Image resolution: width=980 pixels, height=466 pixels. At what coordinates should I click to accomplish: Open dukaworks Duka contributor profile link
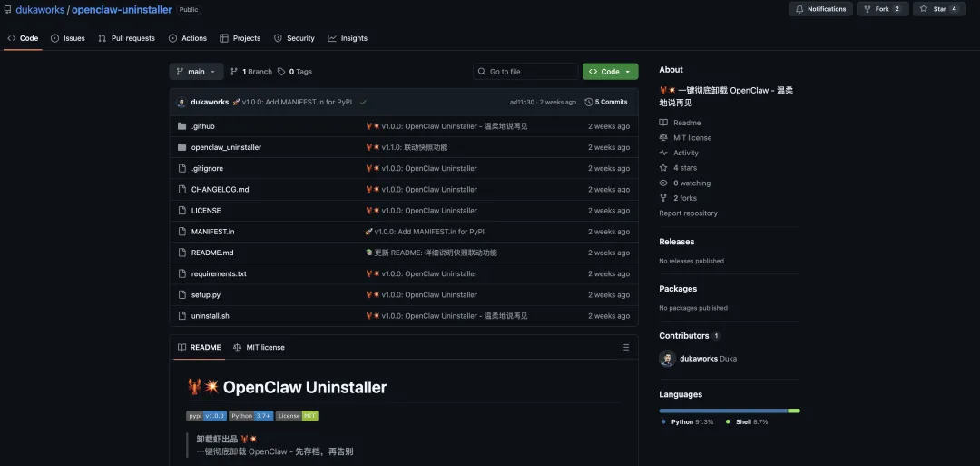(x=708, y=359)
